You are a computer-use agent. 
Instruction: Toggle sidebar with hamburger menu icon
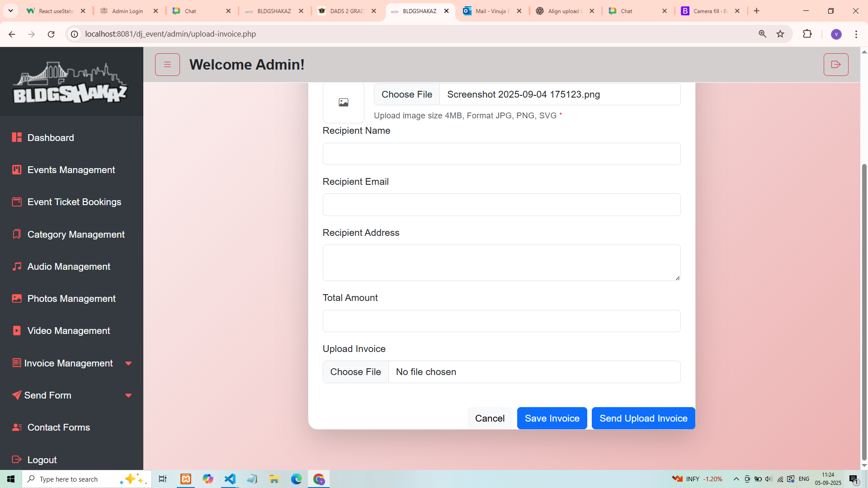tap(167, 65)
